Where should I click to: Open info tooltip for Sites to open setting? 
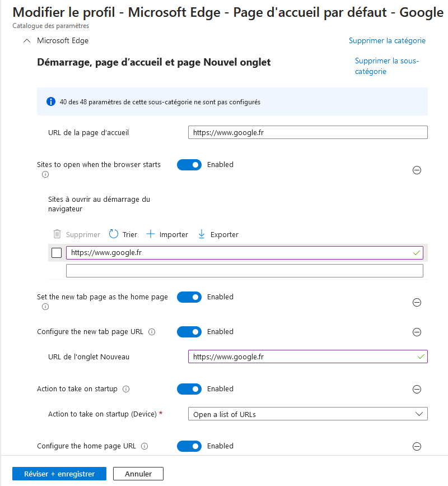(x=45, y=174)
